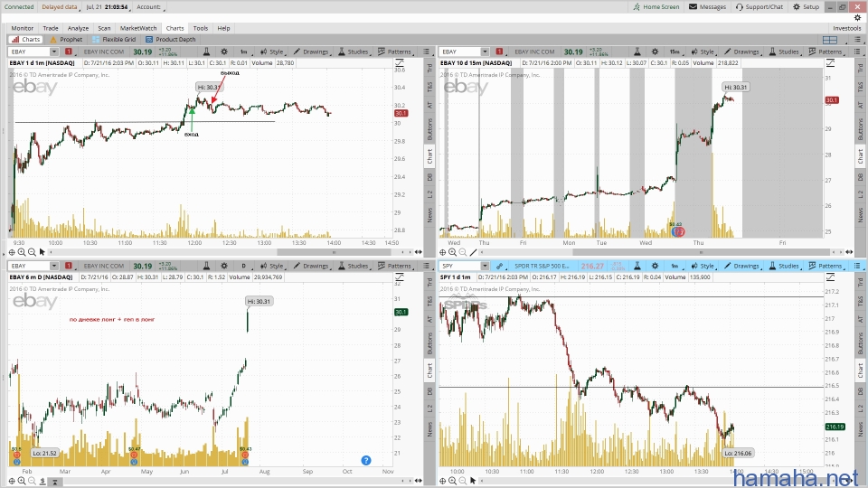Viewport: 868px width, 488px height.
Task: Zoom in on the top-right 15m chart
Action: tap(452, 252)
